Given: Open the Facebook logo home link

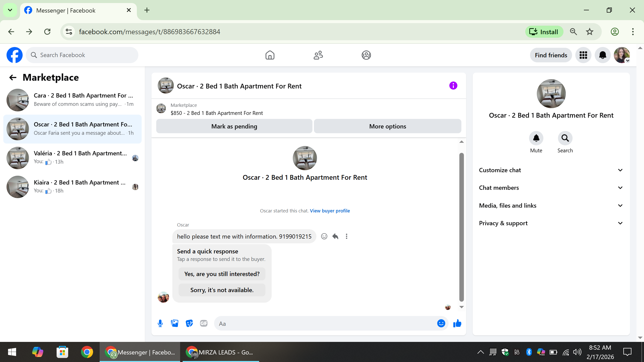Looking at the screenshot, I should [x=15, y=55].
